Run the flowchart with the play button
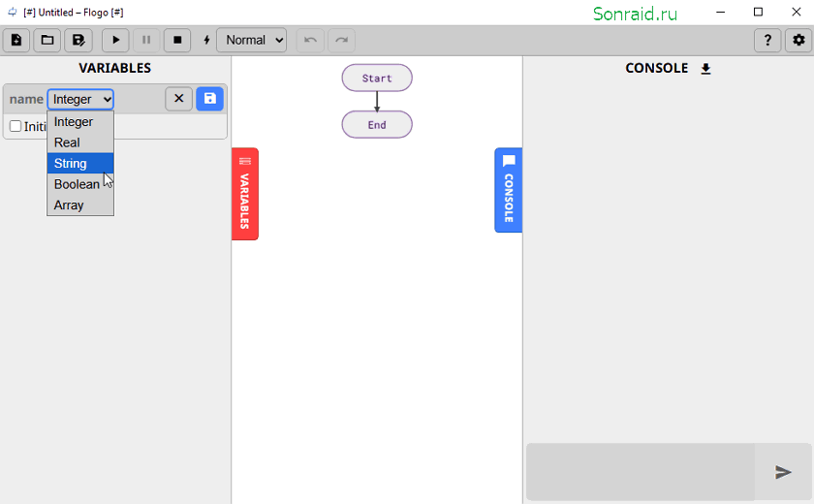 point(115,40)
